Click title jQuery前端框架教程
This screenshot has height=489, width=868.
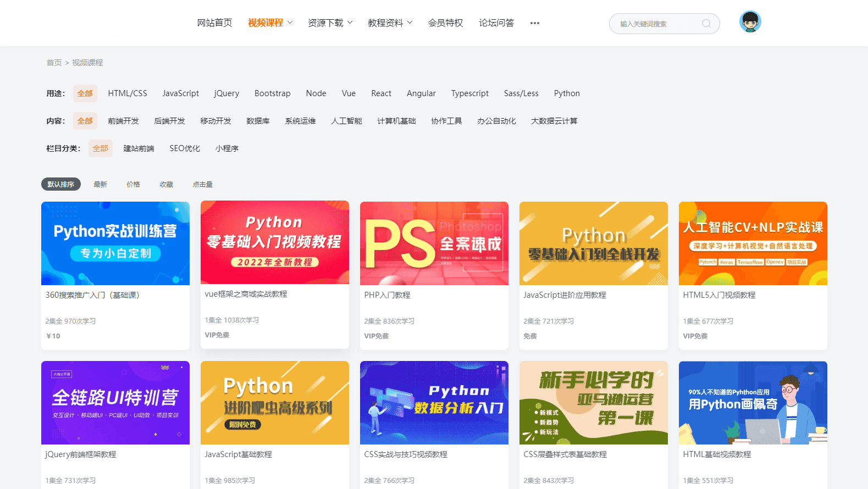pyautogui.click(x=81, y=454)
